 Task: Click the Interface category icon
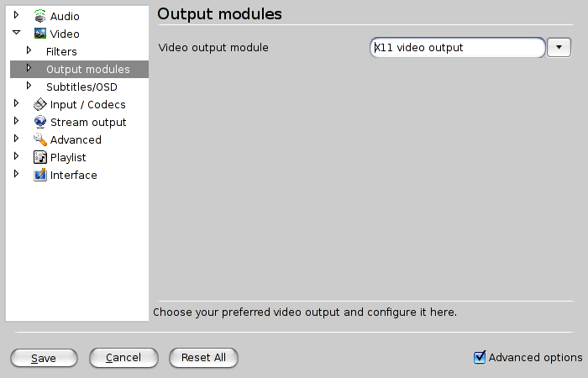[39, 175]
